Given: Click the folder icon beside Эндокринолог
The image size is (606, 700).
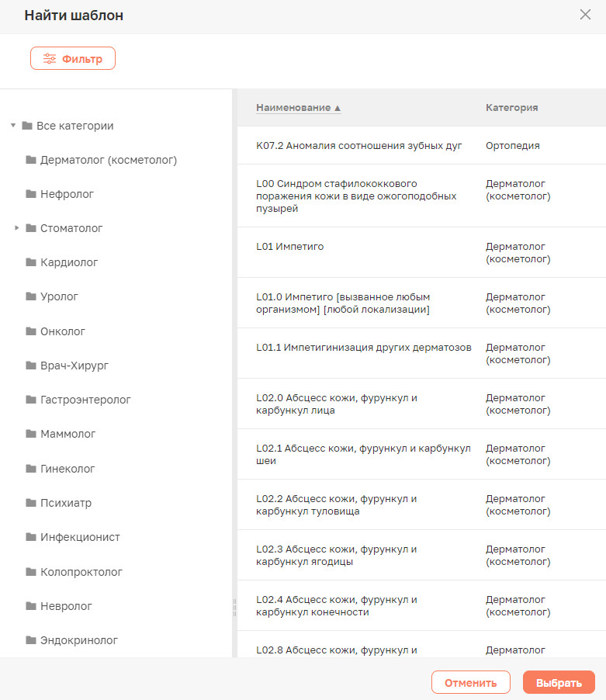Looking at the screenshot, I should point(31,640).
